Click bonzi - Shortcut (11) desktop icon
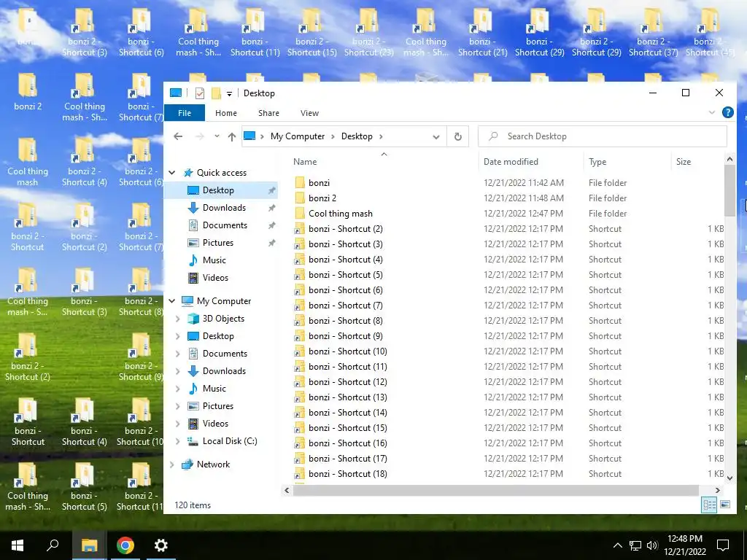This screenshot has width=747, height=560. pos(255,32)
